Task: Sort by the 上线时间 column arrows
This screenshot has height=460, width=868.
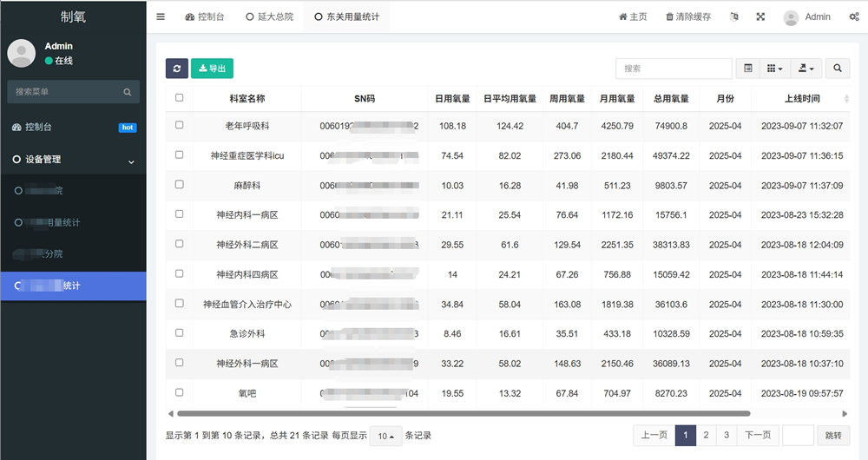Action: coord(846,99)
